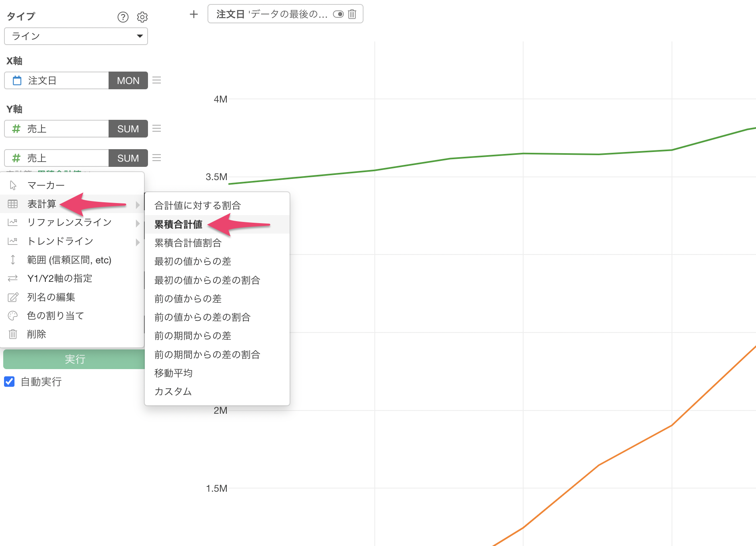Open the ライン chart type dropdown

pos(76,36)
